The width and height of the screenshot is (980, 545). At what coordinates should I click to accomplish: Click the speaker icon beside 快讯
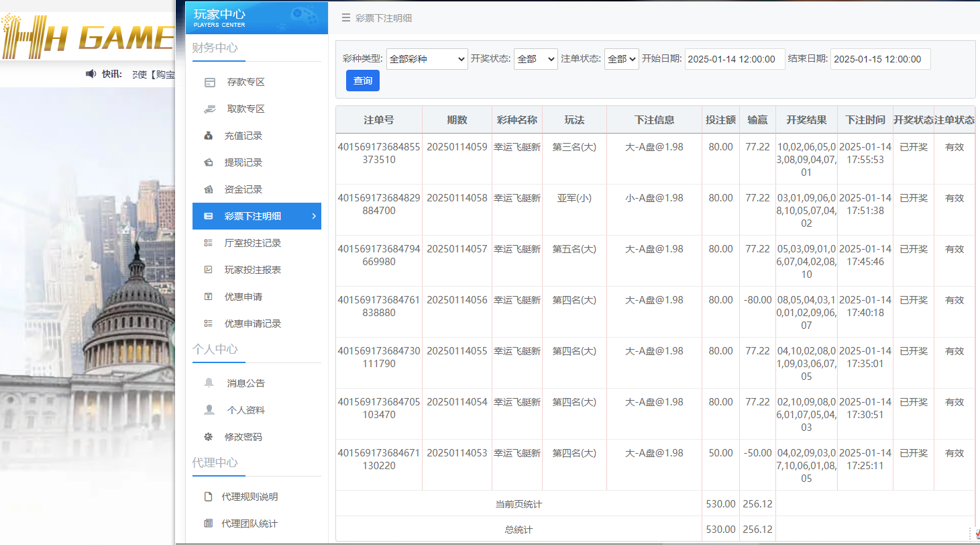(x=92, y=75)
